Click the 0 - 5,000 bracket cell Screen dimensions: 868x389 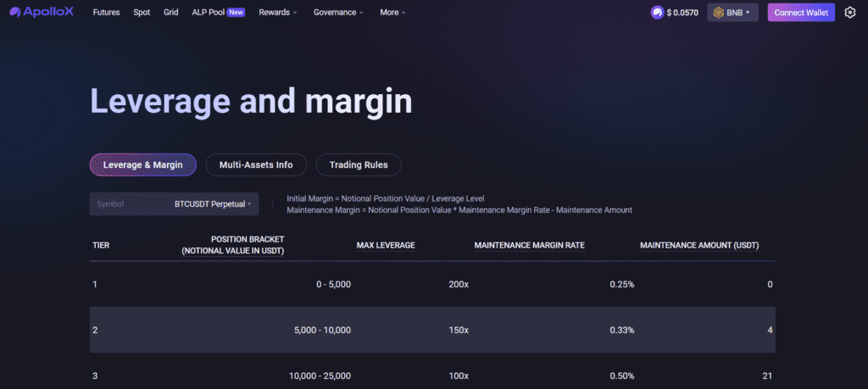click(x=333, y=285)
